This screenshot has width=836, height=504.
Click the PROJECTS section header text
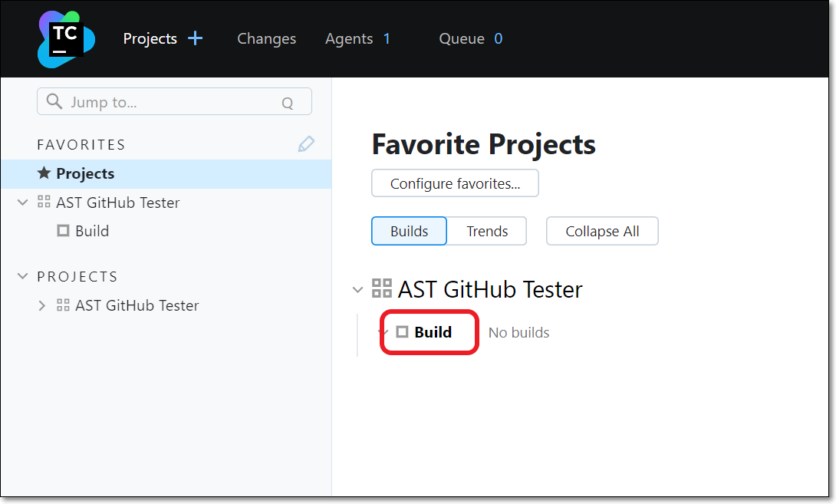click(x=77, y=276)
